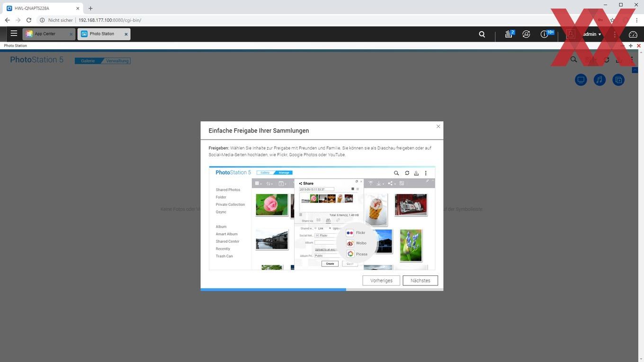Click the Vorheriges button

[x=381, y=281]
